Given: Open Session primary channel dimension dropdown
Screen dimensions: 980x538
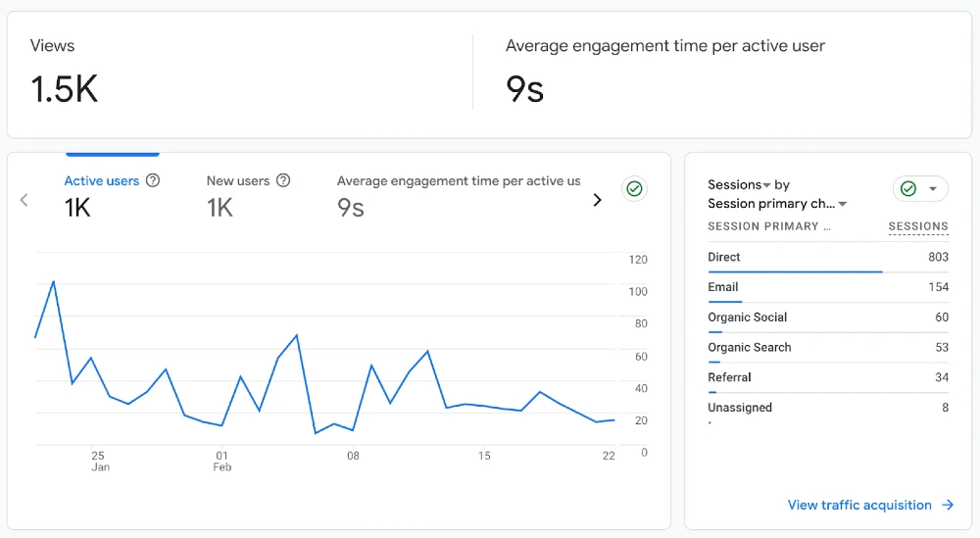Looking at the screenshot, I should tap(777, 204).
